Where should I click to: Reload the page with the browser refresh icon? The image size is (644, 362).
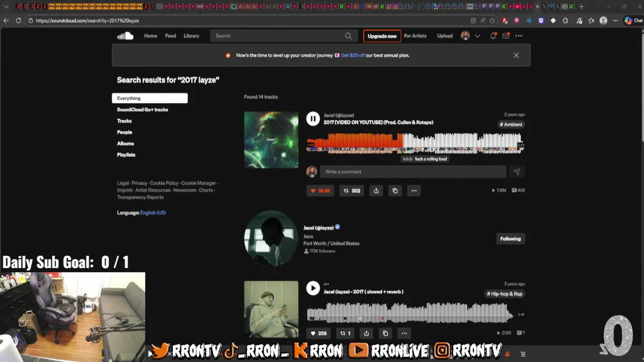click(18, 21)
